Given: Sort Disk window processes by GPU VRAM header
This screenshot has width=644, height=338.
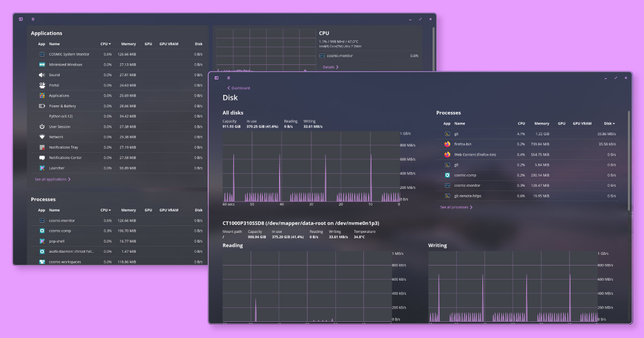Looking at the screenshot, I should (582, 123).
